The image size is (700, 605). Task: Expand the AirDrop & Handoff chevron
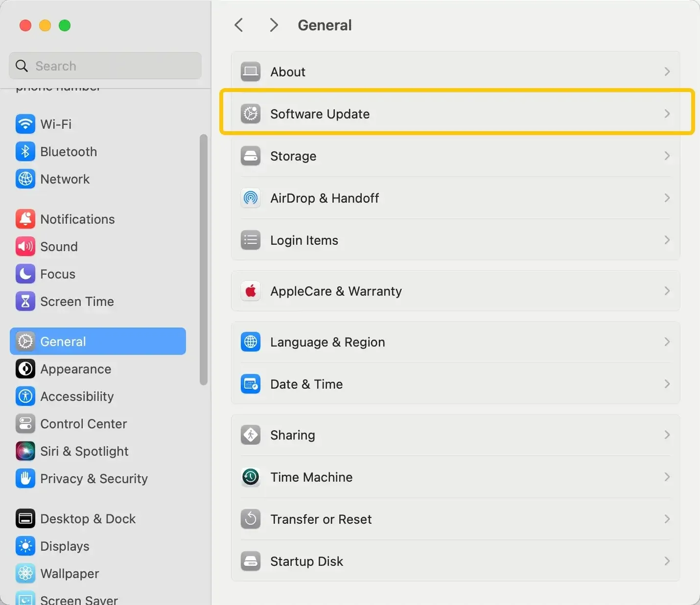click(x=667, y=198)
